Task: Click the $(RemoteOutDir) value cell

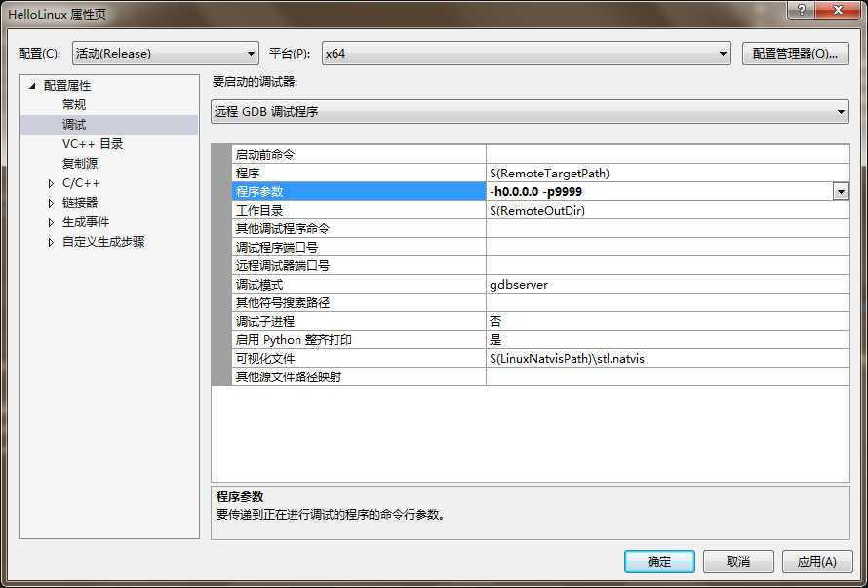Action: (x=667, y=211)
